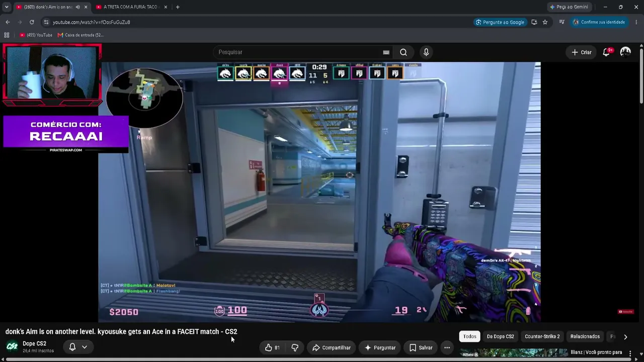Viewport: 644px width, 362px height.
Task: Open the tab search dropdown arrow
Action: pos(7,7)
